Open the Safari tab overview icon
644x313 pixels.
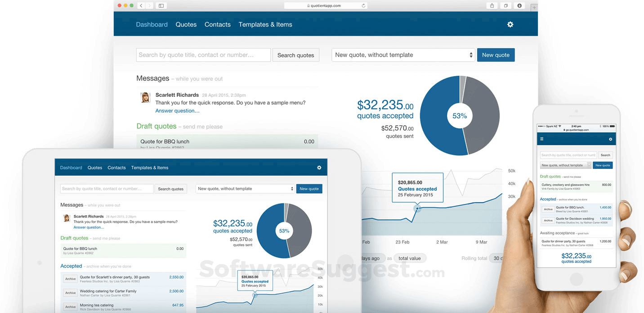click(x=505, y=5)
